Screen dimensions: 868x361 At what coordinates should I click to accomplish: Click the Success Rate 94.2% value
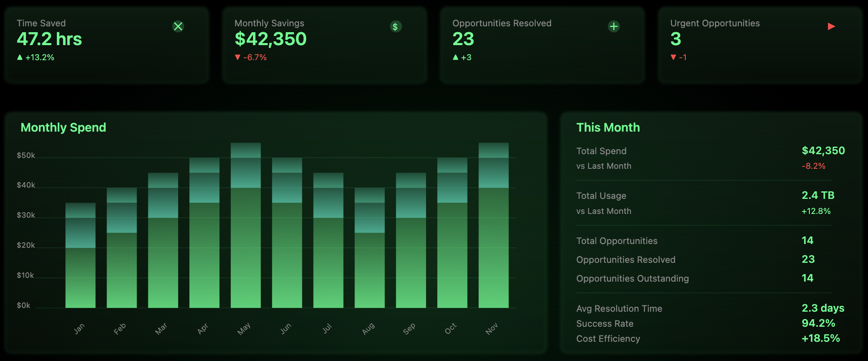(818, 323)
